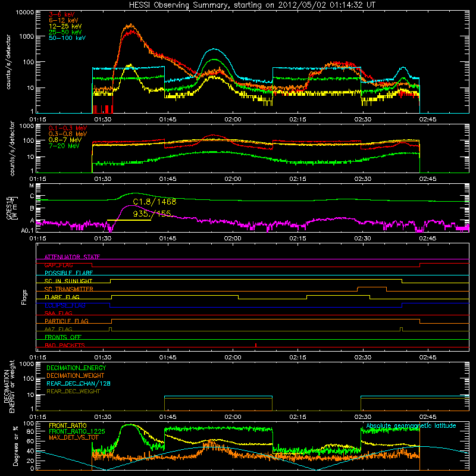Select the green '25-50 keV' legend label
The width and height of the screenshot is (476, 476).
pyautogui.click(x=65, y=32)
